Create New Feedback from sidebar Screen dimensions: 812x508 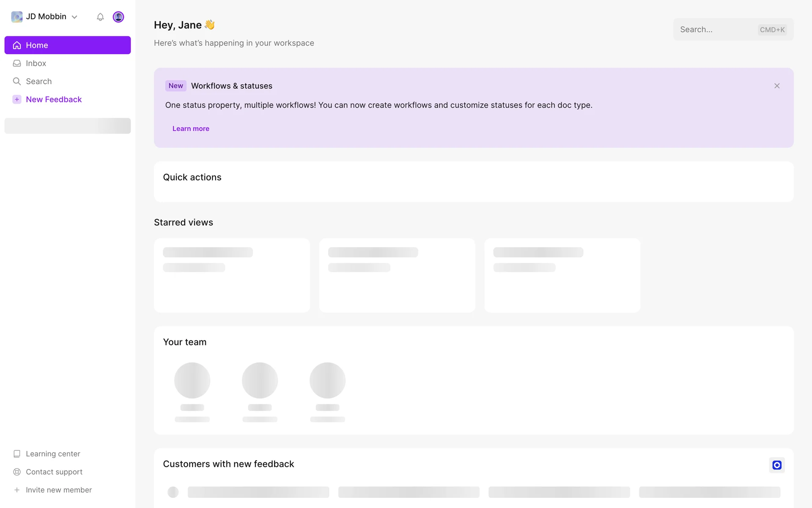(x=54, y=99)
